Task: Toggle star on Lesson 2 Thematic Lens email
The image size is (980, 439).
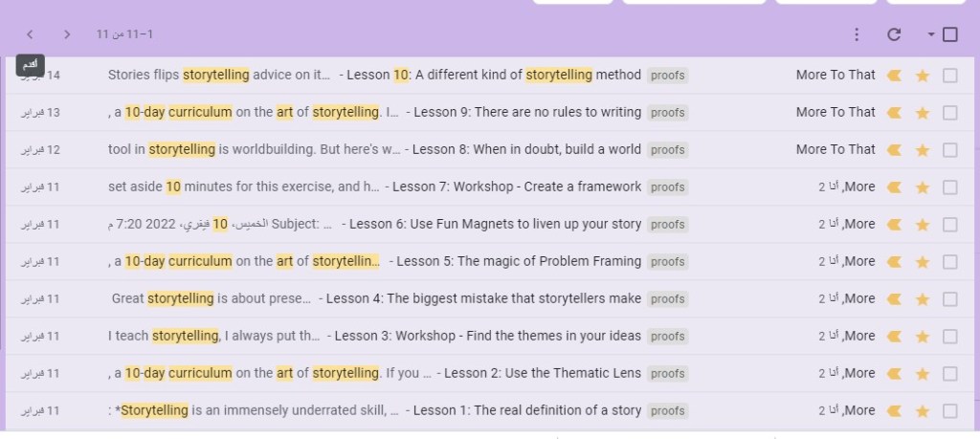Action: 923,374
